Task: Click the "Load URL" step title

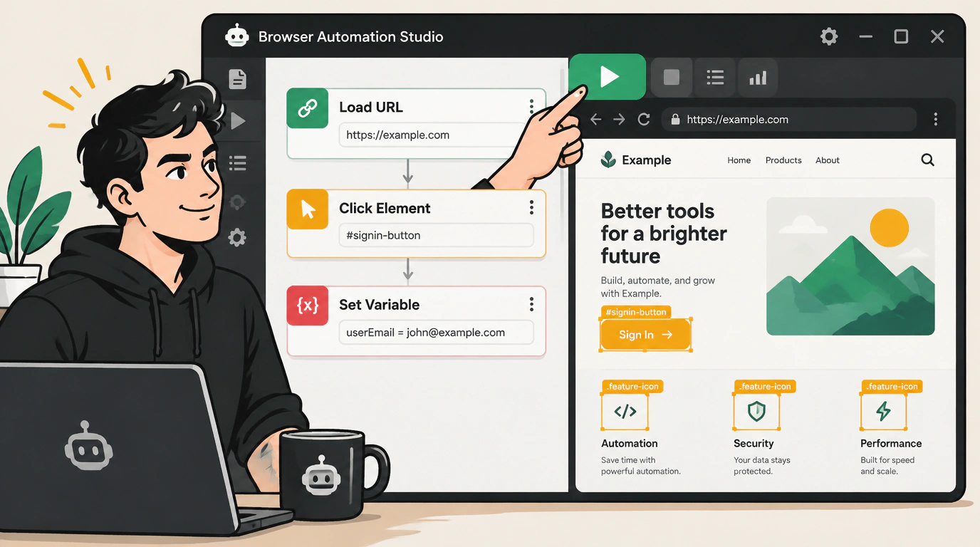Action: 371,107
